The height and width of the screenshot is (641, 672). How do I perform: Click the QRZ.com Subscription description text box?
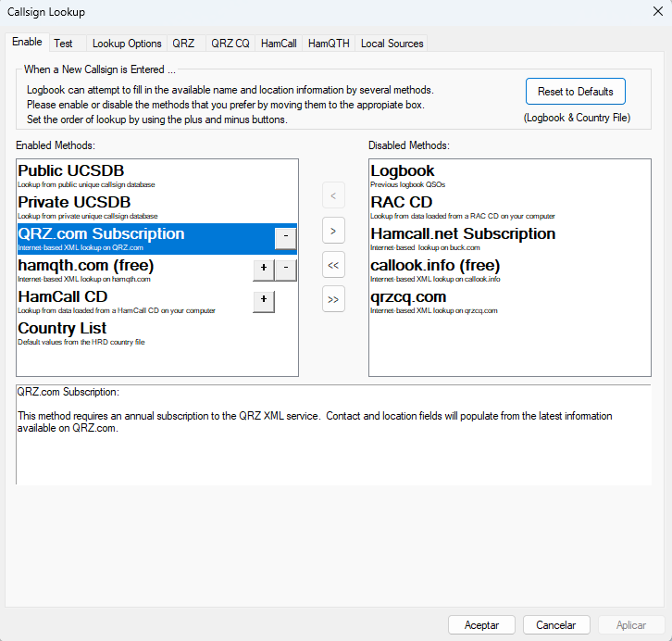click(333, 434)
